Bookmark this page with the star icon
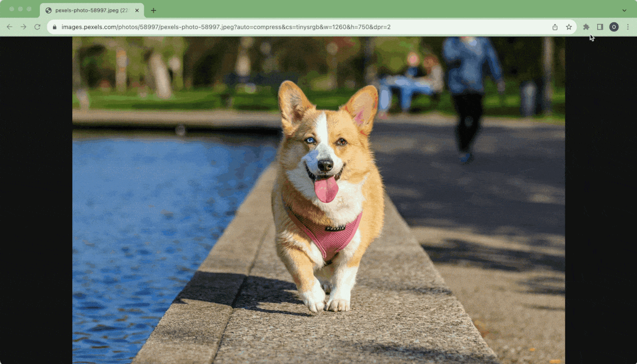 [x=569, y=27]
